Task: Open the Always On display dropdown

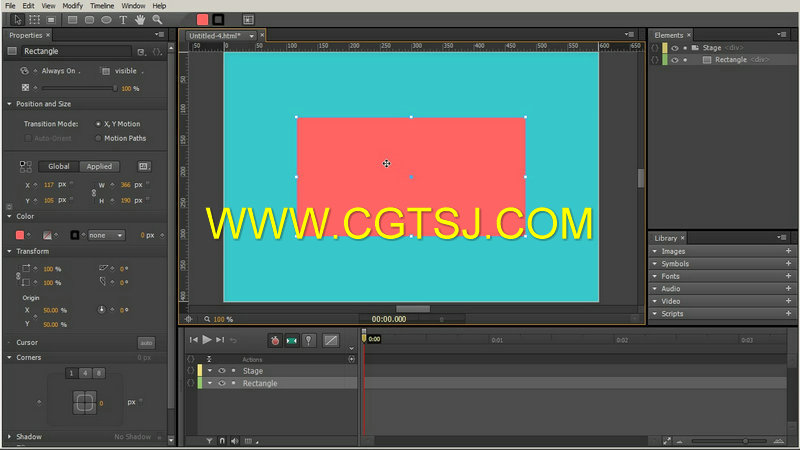Action: point(61,71)
